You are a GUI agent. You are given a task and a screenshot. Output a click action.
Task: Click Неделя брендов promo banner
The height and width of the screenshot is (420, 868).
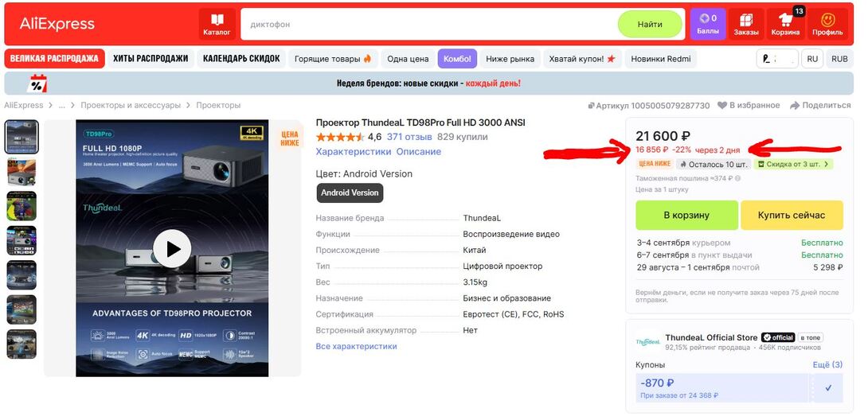point(428,84)
